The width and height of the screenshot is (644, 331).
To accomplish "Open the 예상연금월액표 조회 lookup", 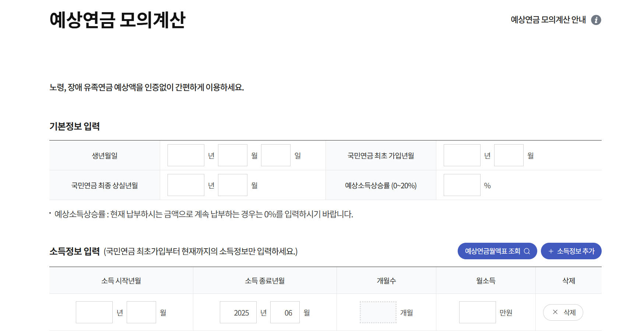I will tap(497, 251).
